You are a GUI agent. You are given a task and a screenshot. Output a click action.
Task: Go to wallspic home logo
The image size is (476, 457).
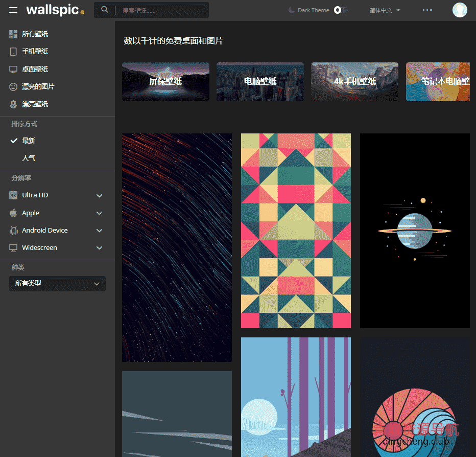pos(55,10)
